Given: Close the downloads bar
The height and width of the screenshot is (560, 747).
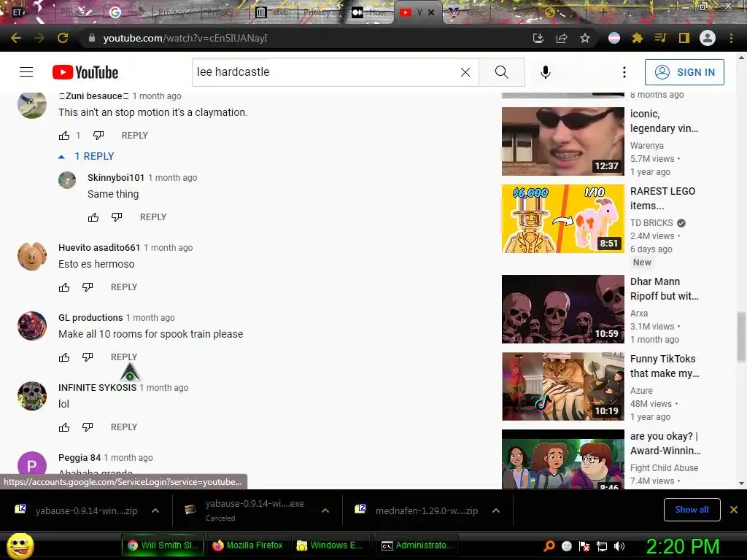Looking at the screenshot, I should 734,510.
